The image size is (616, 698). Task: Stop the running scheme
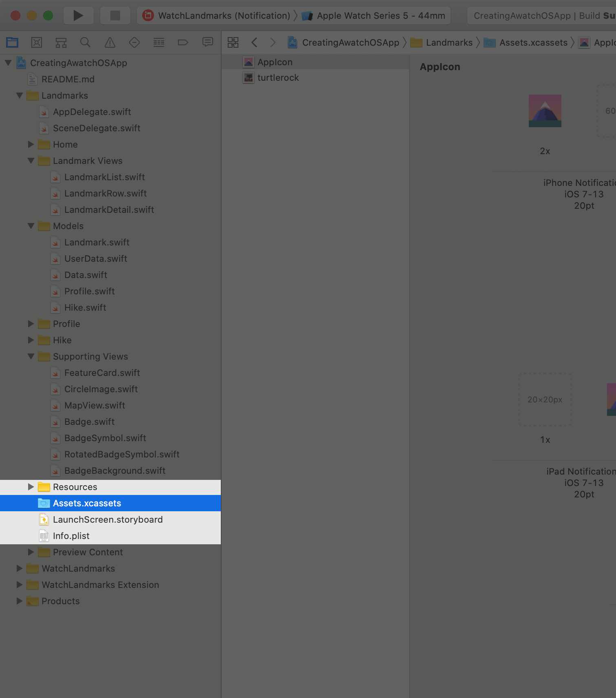coord(115,15)
